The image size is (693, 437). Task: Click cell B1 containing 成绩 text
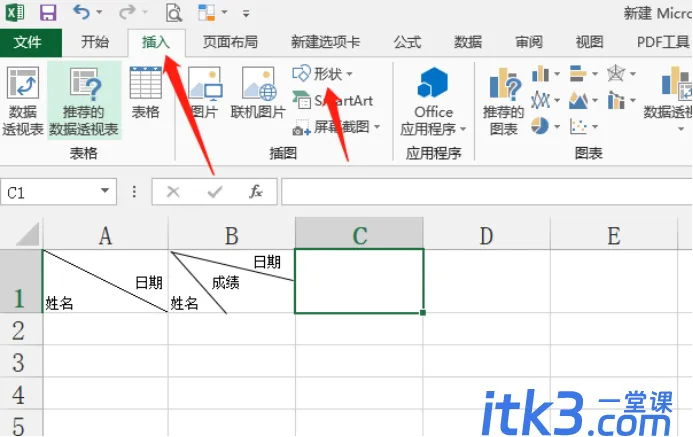(x=232, y=281)
